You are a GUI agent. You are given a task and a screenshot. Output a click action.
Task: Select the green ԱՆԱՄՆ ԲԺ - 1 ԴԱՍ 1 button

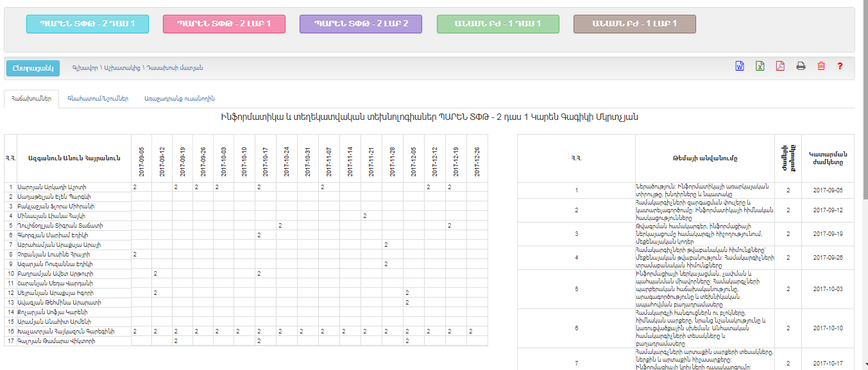point(498,24)
